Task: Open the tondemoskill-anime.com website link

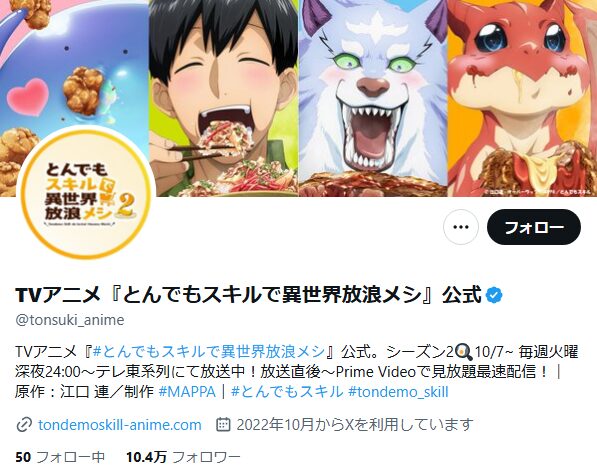Action: point(120,424)
